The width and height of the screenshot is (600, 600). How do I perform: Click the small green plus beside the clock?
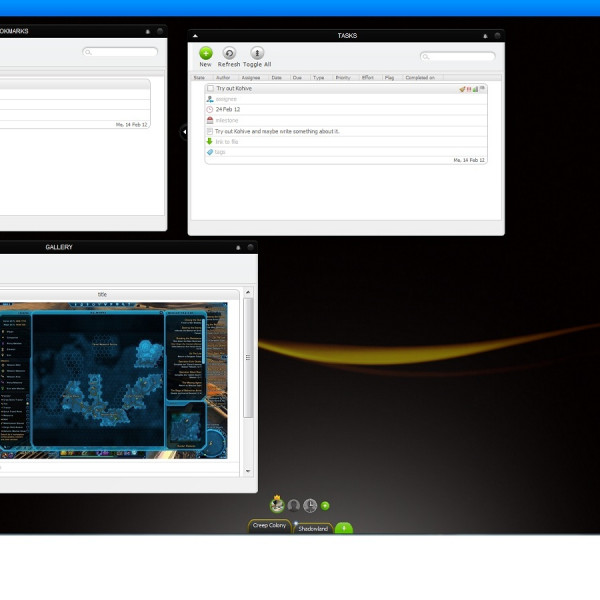click(325, 506)
